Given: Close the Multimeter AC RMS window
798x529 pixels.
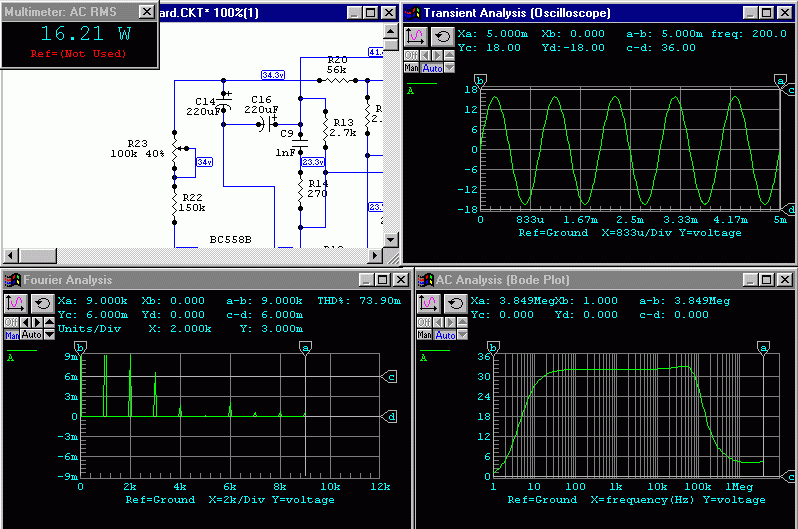Looking at the screenshot, I should (147, 12).
